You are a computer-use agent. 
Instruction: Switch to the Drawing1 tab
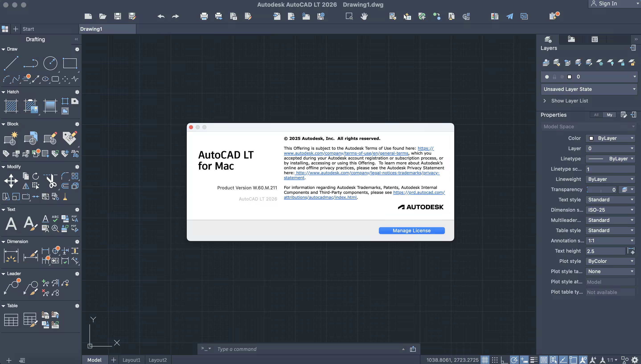(107, 29)
